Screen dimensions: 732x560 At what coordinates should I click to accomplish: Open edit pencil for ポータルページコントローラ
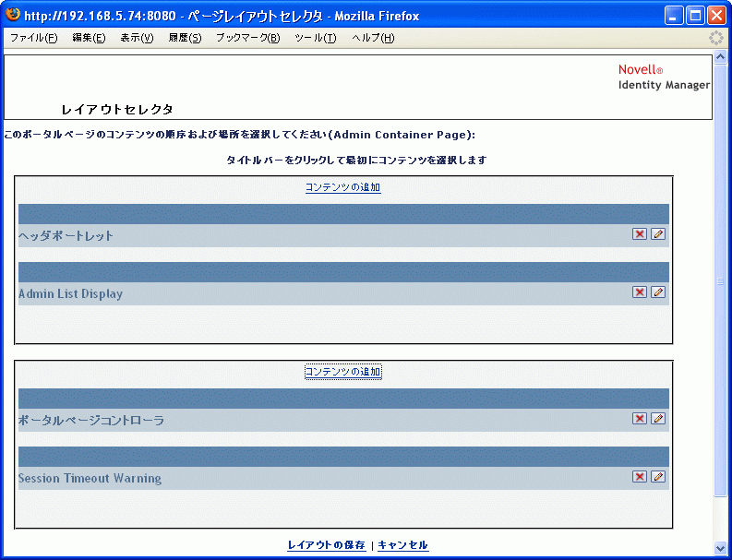tap(658, 419)
